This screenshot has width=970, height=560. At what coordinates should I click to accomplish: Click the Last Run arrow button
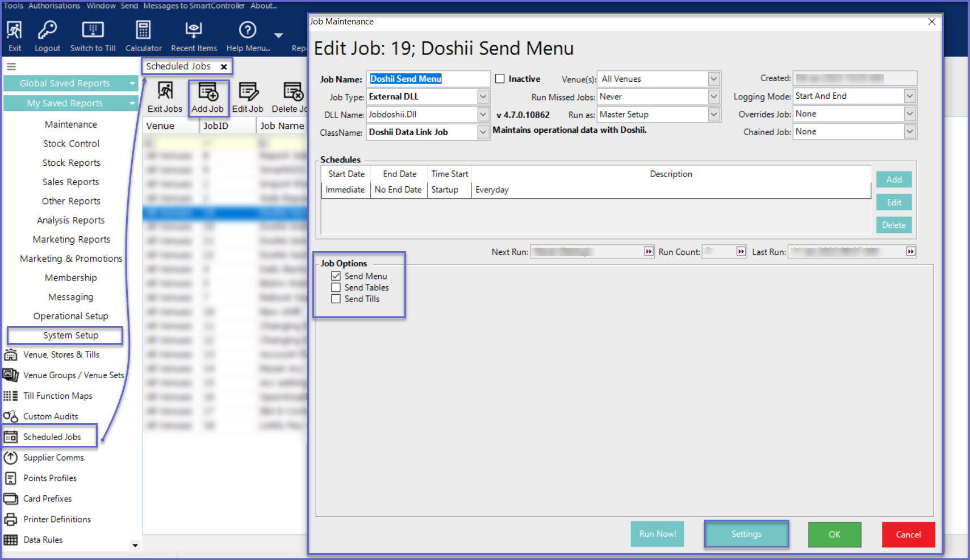click(x=910, y=252)
